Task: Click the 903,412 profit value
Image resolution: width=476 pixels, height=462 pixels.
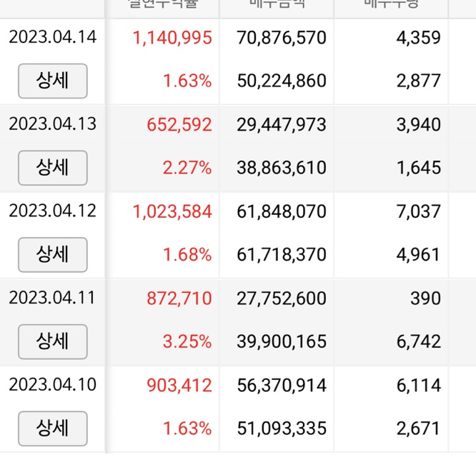Action: click(x=179, y=386)
